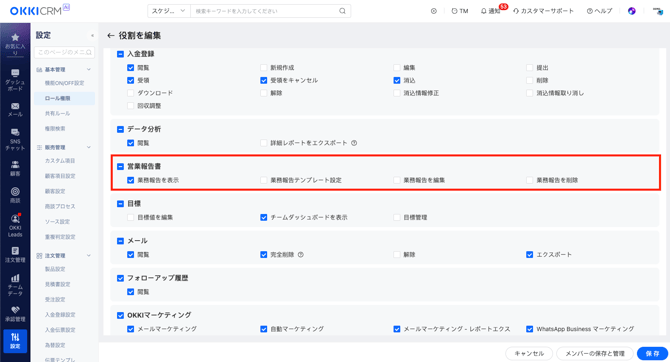
Task: Focus the settings menu search box
Action: [64, 52]
